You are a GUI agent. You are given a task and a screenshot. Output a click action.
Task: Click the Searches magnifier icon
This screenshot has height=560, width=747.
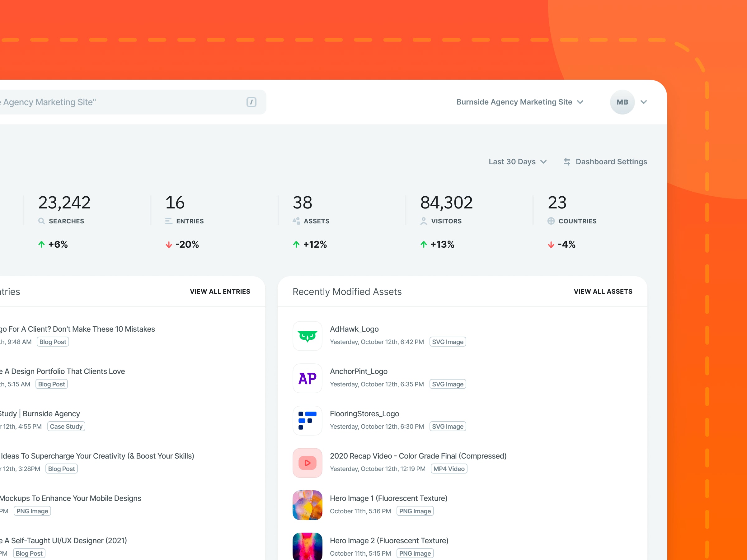pos(41,221)
